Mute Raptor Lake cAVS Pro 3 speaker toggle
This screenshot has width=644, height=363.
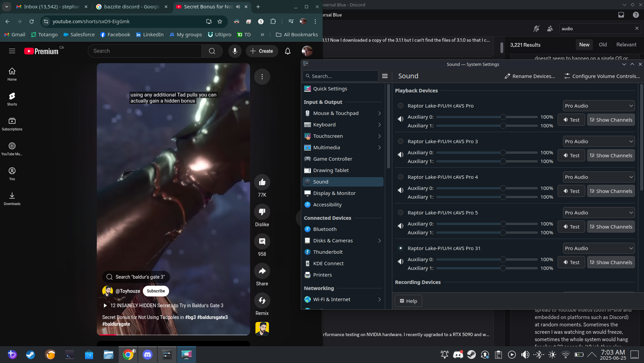(x=401, y=155)
